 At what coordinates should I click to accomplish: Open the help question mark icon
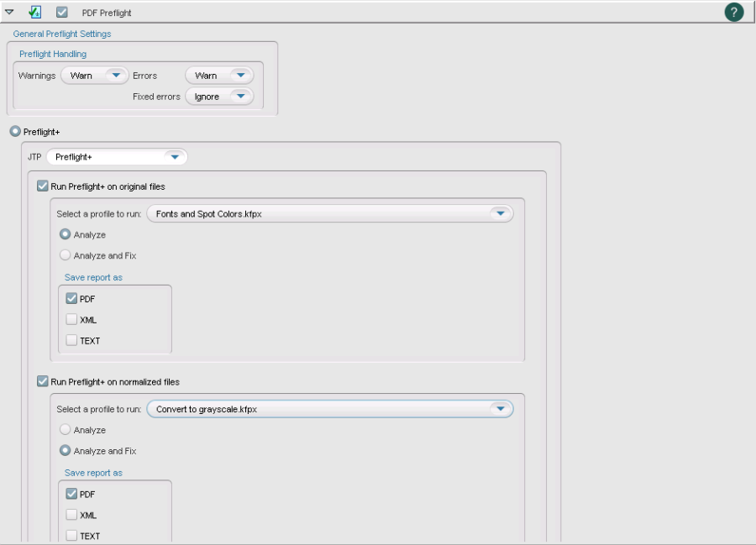[x=734, y=12]
